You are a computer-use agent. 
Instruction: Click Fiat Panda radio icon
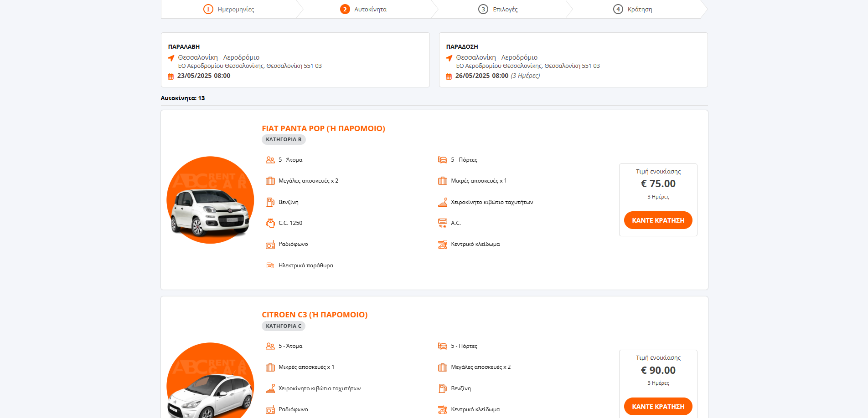coord(270,245)
